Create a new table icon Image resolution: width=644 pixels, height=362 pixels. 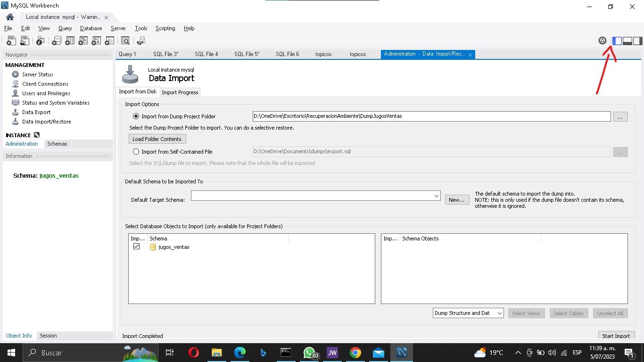[x=70, y=41]
